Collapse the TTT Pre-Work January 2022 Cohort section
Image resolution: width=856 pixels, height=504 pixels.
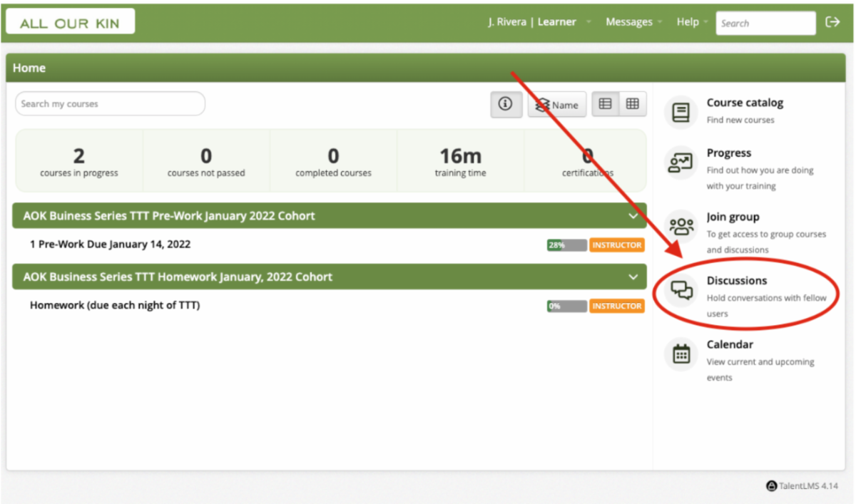click(x=632, y=216)
